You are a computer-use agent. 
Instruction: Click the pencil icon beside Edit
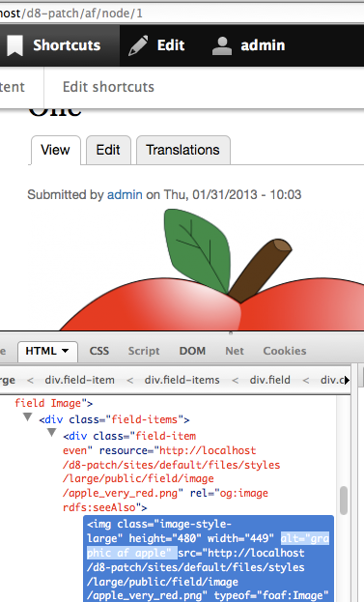(x=138, y=45)
